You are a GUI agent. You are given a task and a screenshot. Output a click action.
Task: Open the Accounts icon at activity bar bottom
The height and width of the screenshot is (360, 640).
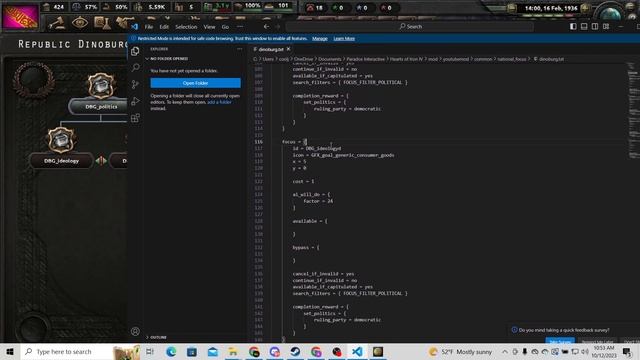135,331
